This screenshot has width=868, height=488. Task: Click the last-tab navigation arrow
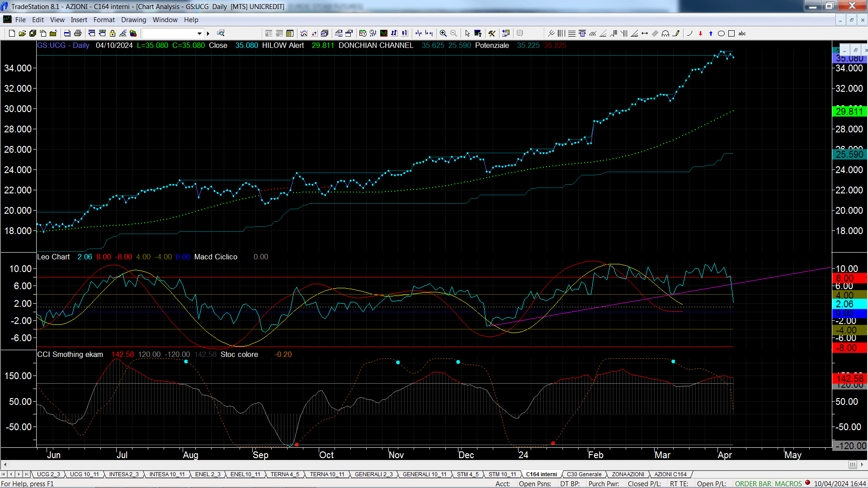click(x=27, y=474)
